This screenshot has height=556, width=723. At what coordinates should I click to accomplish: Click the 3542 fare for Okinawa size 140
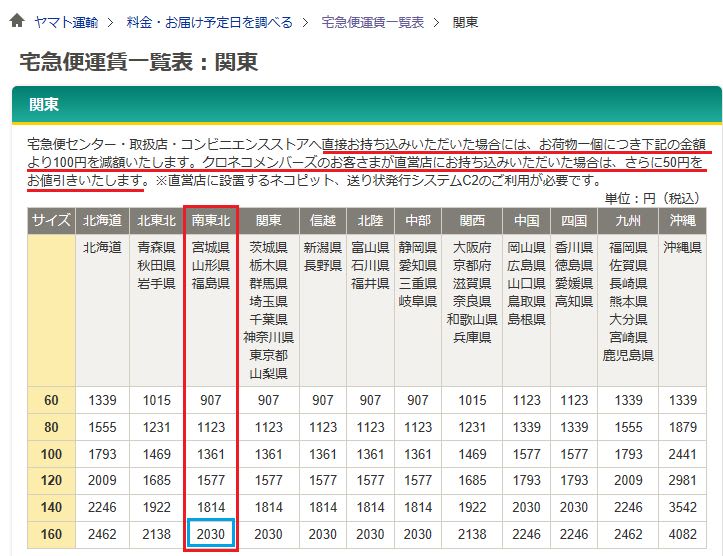click(683, 507)
